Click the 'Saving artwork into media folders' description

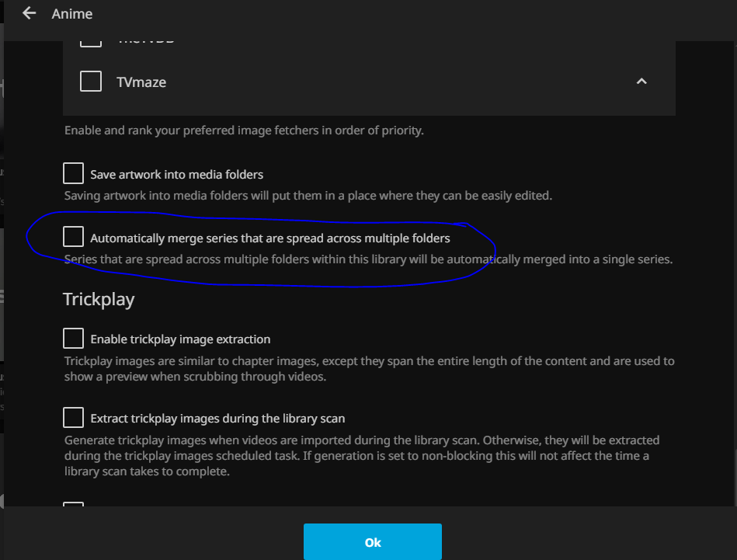308,196
